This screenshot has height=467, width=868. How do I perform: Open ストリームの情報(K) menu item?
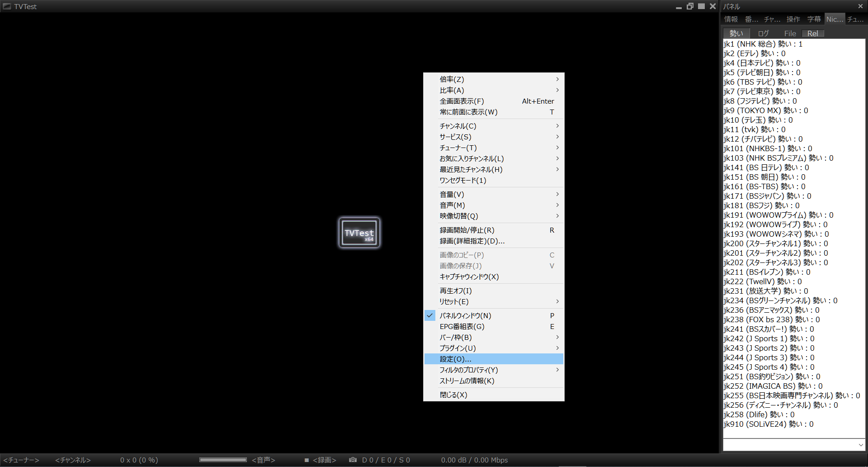pos(494,381)
